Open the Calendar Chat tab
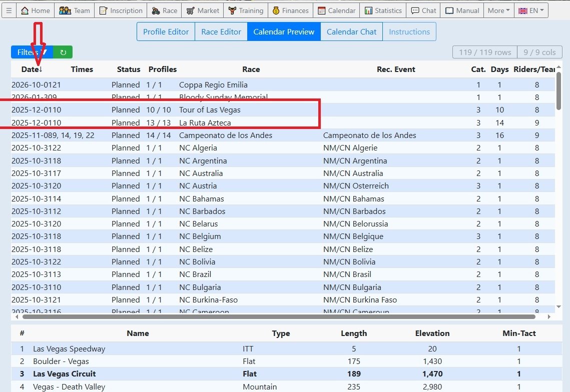The image size is (570, 392). (x=351, y=31)
